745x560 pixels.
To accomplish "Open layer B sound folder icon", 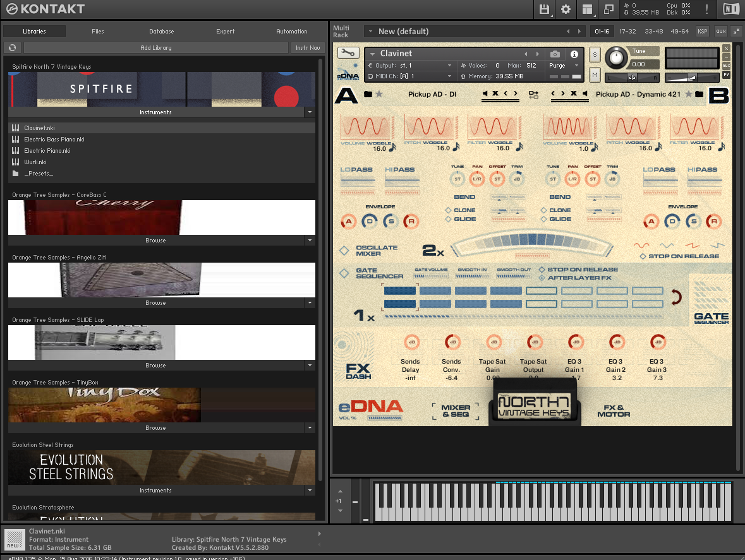I will [699, 94].
